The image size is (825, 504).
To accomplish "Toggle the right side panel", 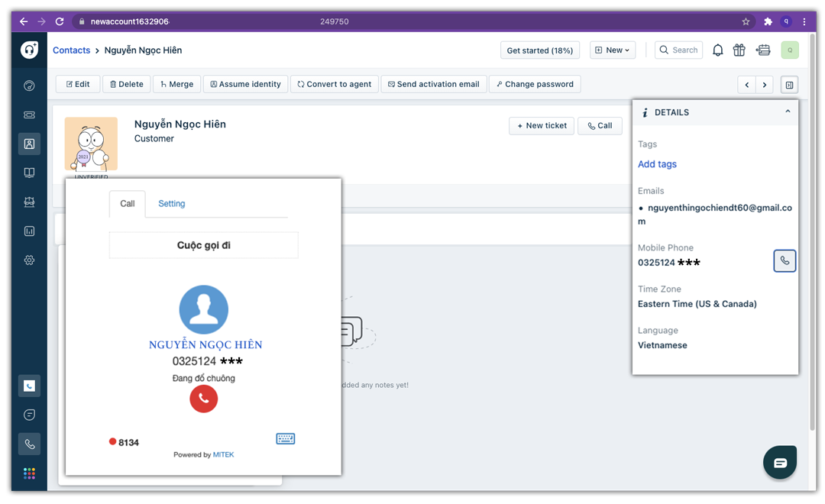I will [x=789, y=85].
